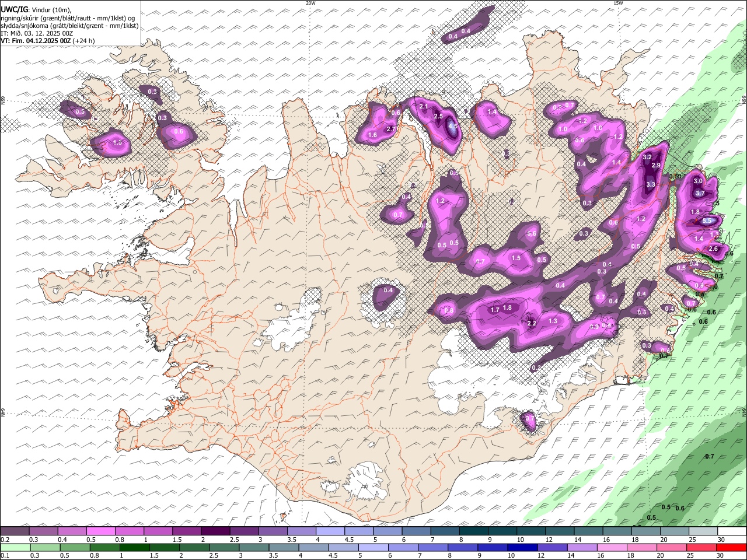Click the palest green 0.1 swatch in lower rain scale
747x560 pixels.
tap(16, 548)
